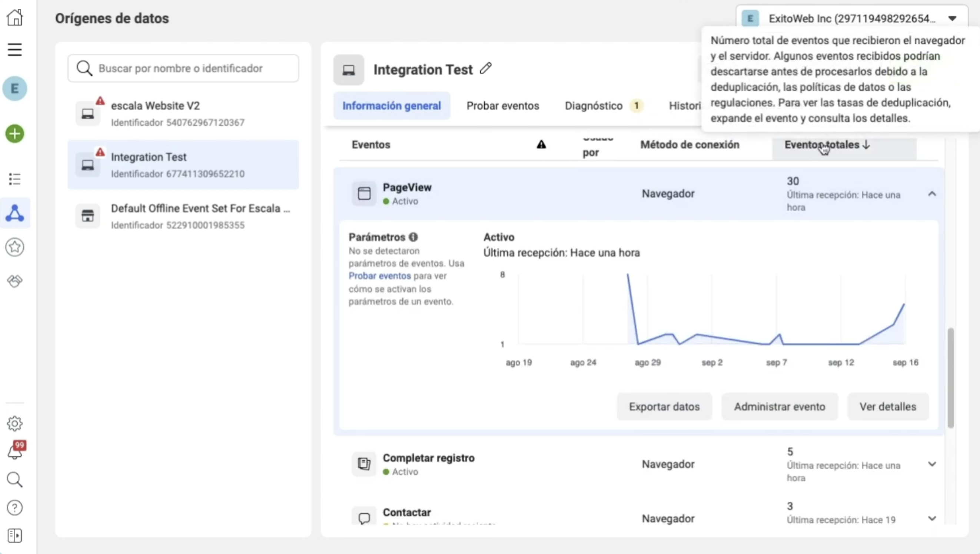Open notifications bell with 99 badge
Viewport: 980px width, 554px height.
coord(16,450)
